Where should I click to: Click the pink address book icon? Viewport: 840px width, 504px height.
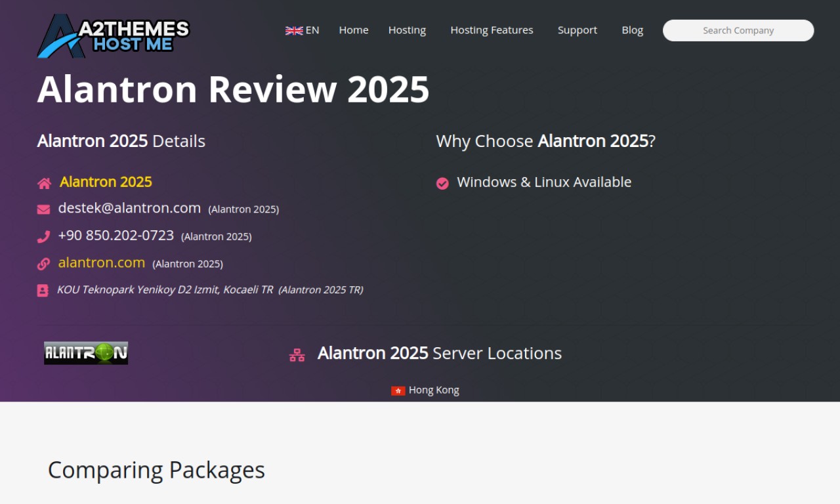[x=43, y=290]
